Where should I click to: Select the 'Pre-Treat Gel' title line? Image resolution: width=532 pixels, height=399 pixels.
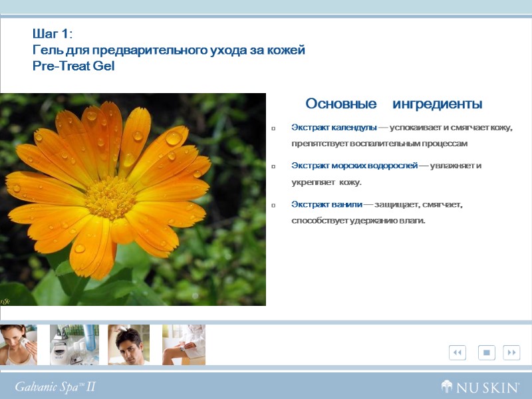coord(73,66)
